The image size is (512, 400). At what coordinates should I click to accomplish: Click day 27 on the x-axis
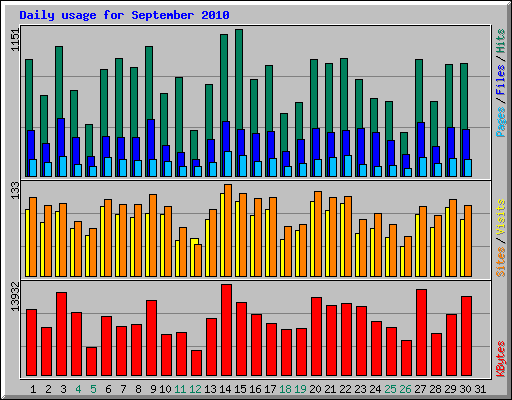point(420,389)
